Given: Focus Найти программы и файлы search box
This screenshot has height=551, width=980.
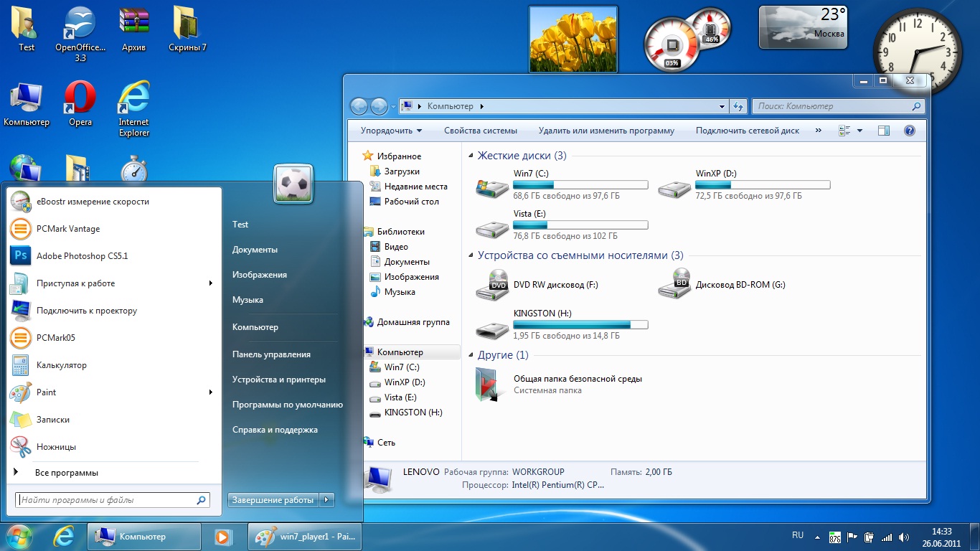Looking at the screenshot, I should tap(113, 500).
